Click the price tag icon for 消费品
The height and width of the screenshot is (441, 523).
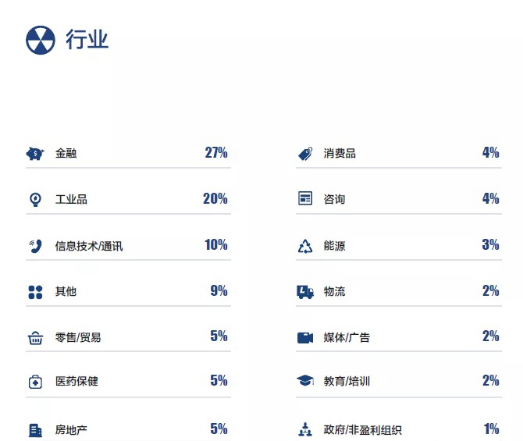(x=305, y=154)
